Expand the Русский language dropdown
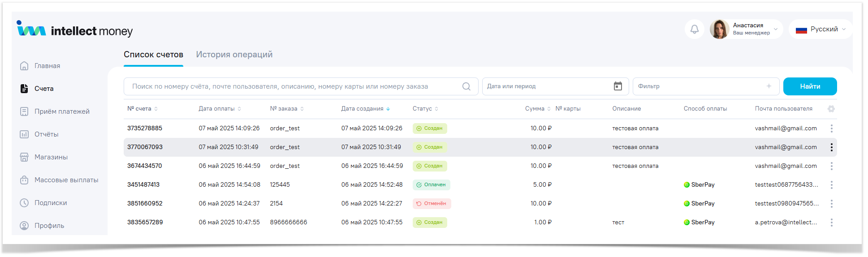The width and height of the screenshot is (868, 257). [x=843, y=30]
